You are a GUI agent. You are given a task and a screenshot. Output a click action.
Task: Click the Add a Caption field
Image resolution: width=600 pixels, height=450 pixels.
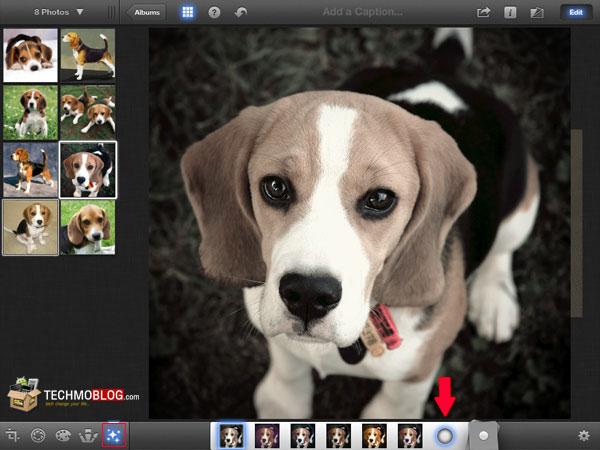[x=362, y=12]
